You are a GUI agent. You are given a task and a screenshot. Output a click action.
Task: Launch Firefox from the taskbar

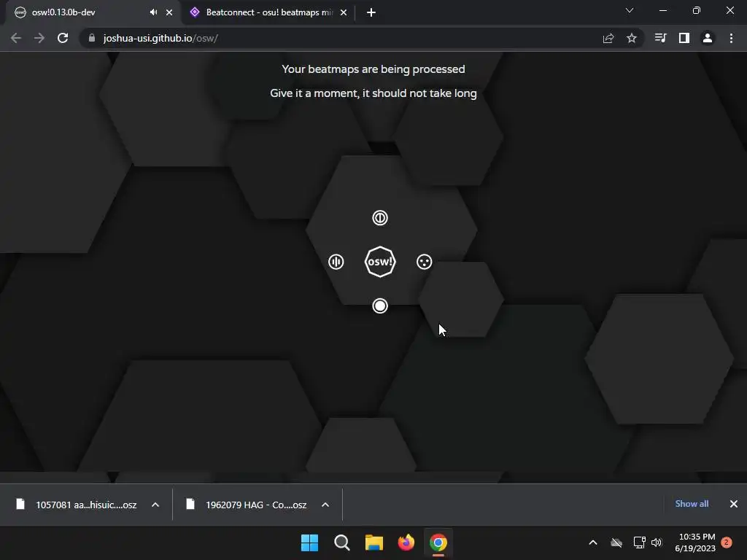[406, 542]
